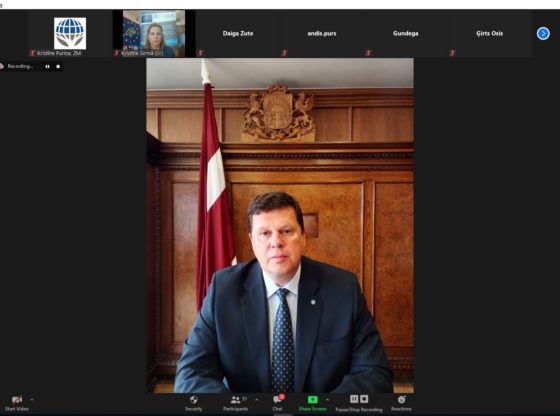The width and height of the screenshot is (560, 416).
Task: Open video options arrow beside Start Video
Action: (32, 400)
